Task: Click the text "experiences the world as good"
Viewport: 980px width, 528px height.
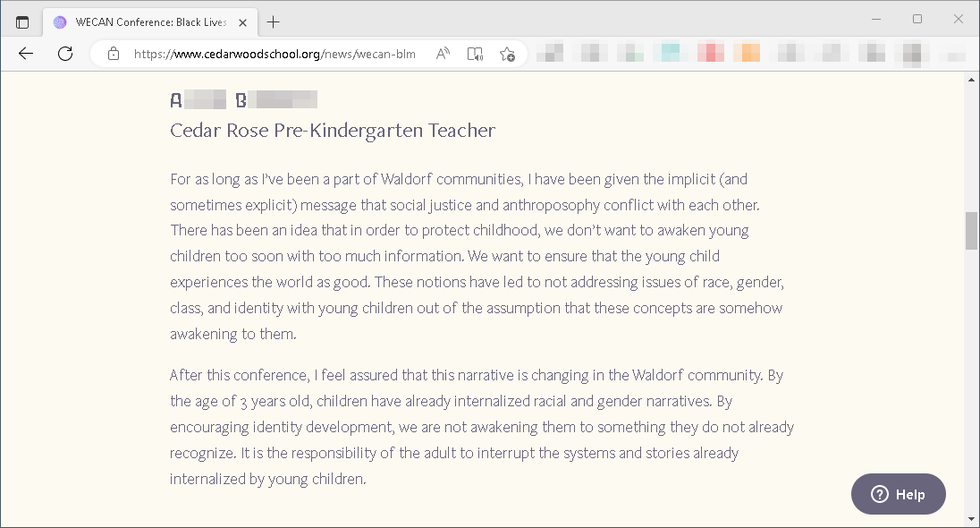Action: point(270,282)
